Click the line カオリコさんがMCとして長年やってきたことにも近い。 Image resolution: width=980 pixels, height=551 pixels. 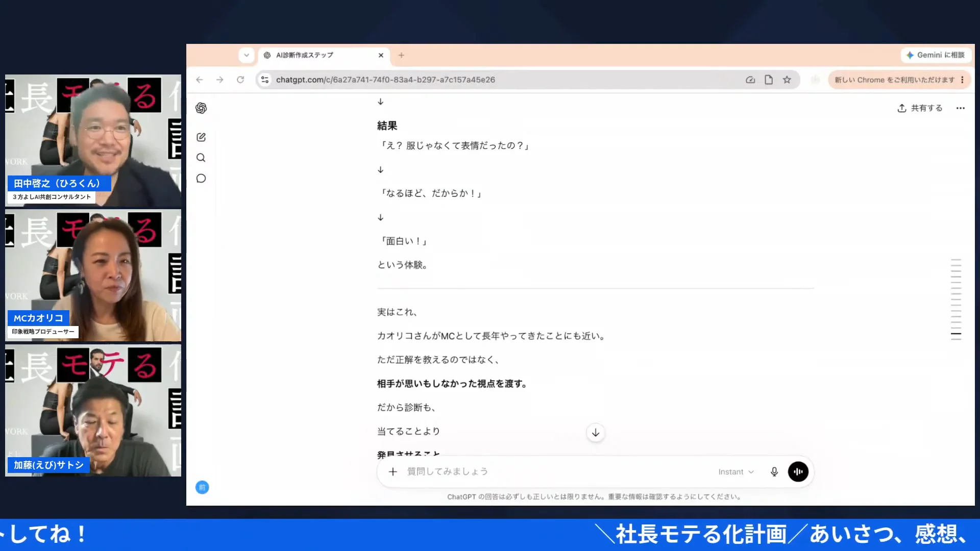[x=493, y=336]
